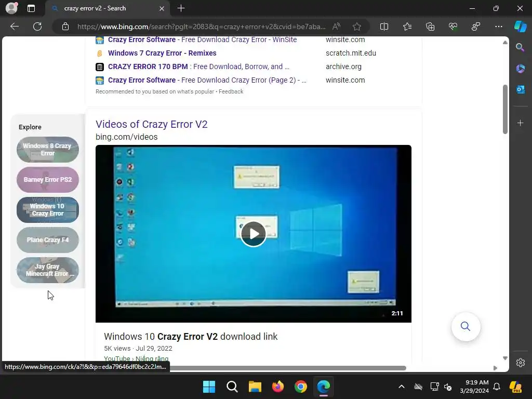
Task: Open Outlook in the sidebar
Action: tap(520, 89)
